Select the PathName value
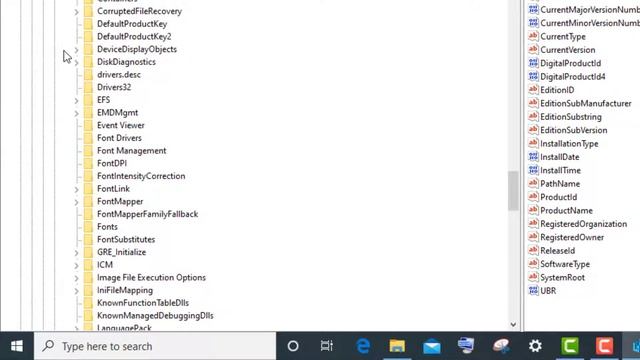The image size is (640, 360). click(560, 184)
